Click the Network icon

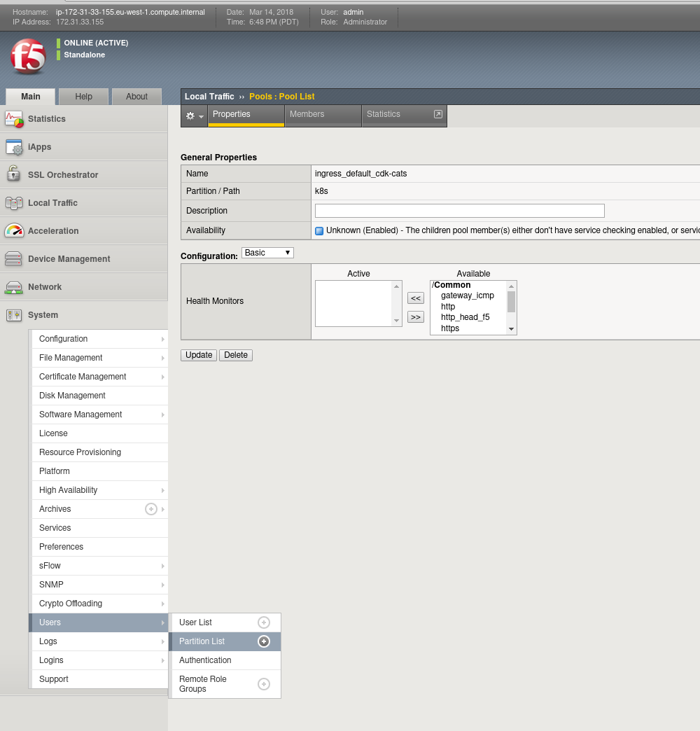[x=13, y=287]
